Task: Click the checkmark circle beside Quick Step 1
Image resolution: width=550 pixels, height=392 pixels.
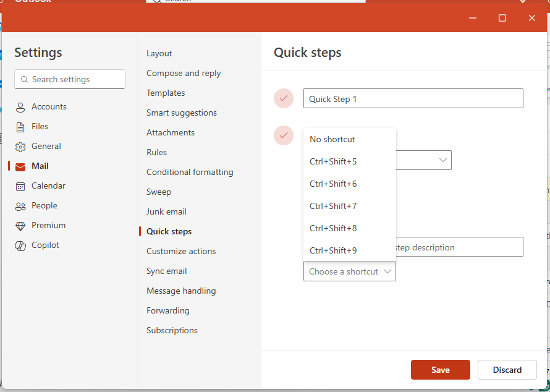Action: click(x=284, y=98)
